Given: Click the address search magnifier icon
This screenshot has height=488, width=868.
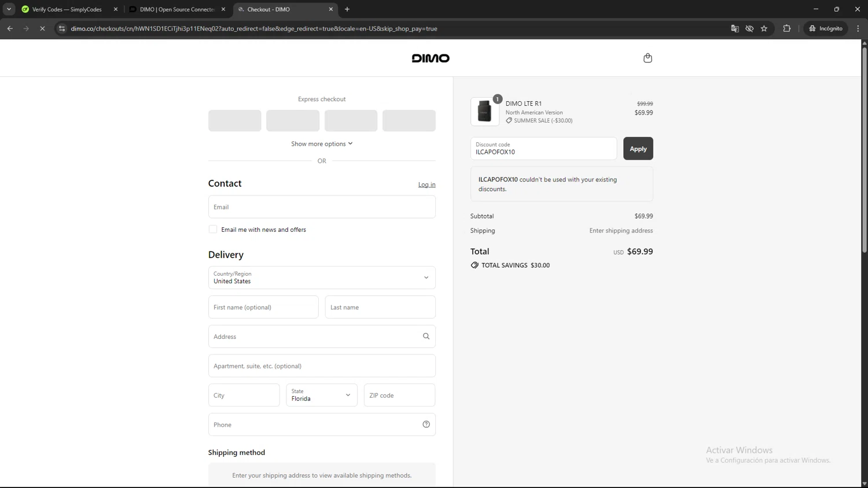Looking at the screenshot, I should point(426,337).
